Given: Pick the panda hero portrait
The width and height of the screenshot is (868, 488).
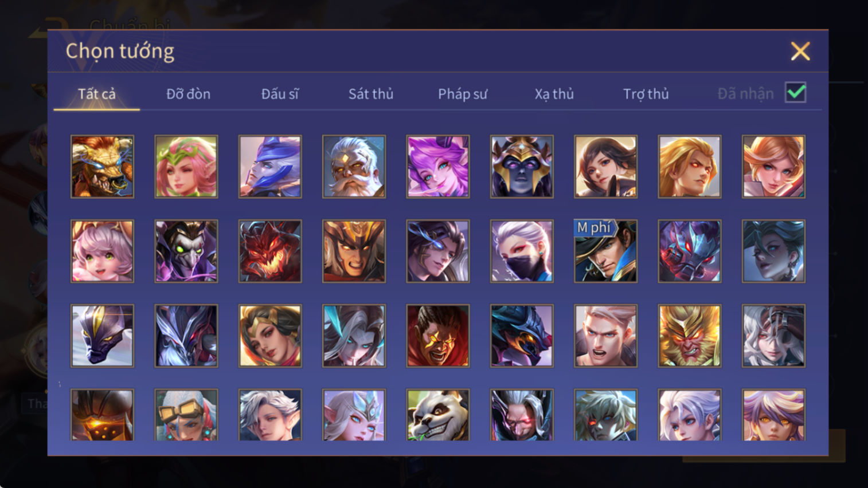Looking at the screenshot, I should pyautogui.click(x=438, y=415).
